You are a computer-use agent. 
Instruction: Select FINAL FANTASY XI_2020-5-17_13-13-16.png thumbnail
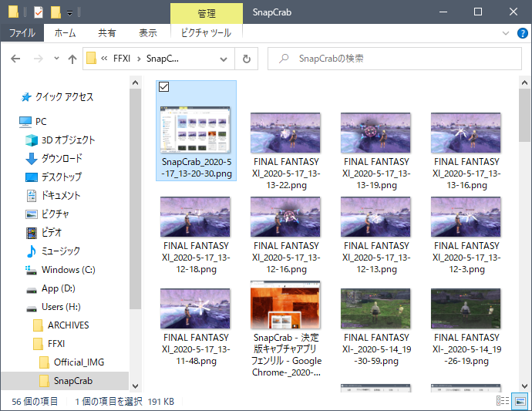click(466, 133)
